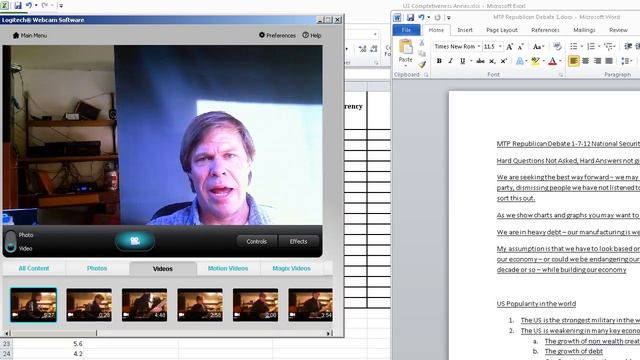The width and height of the screenshot is (640, 360).
Task: Click Clear Formatting icon in Word
Action: [557, 47]
